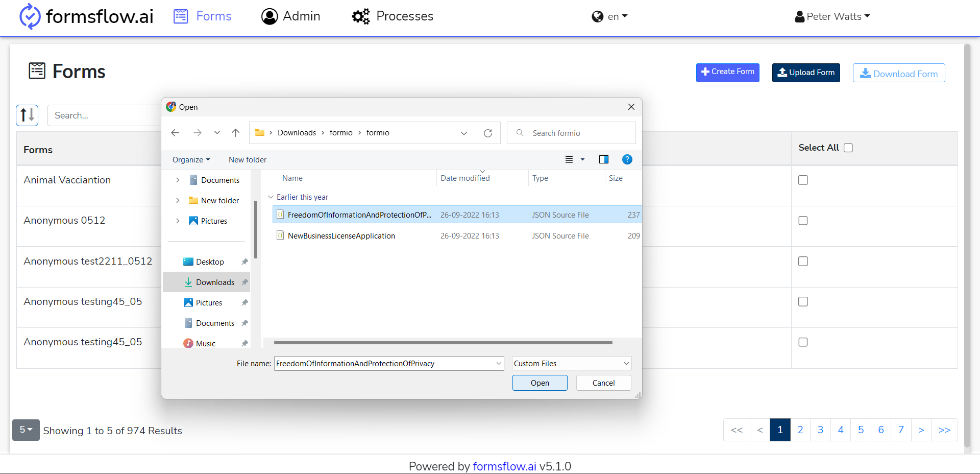980x474 pixels.
Task: Go forward in the Open dialog
Action: 197,133
